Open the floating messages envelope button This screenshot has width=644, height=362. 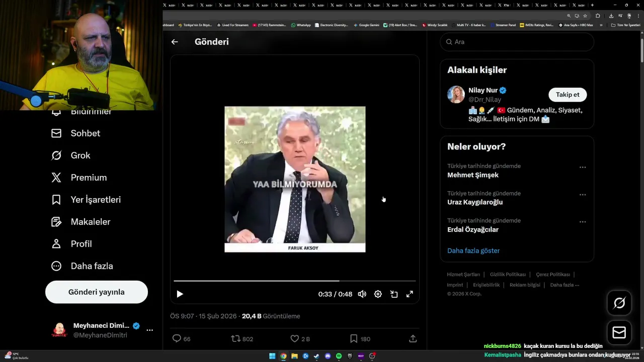[x=619, y=333]
